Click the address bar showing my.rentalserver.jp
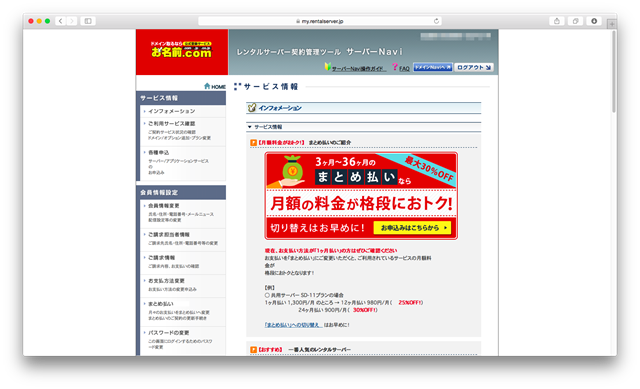This screenshot has height=389, width=640. (x=320, y=21)
